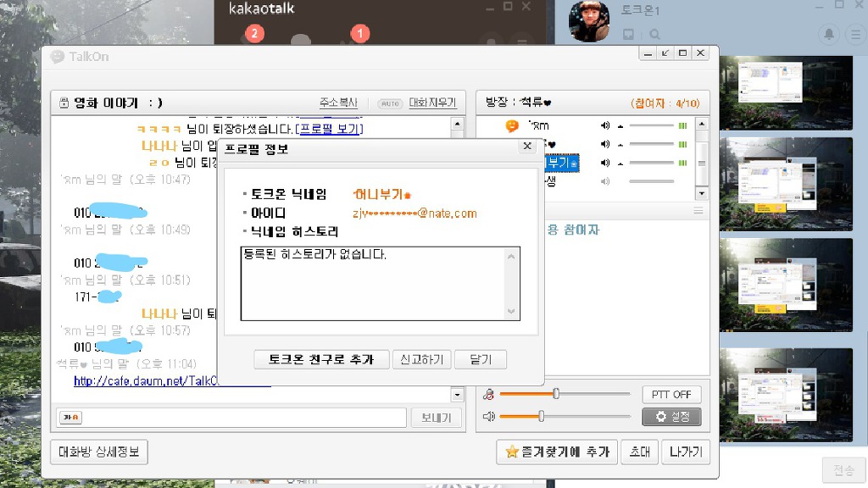Click room lock icon beside 영화 이야기
The image size is (868, 488).
pyautogui.click(x=64, y=103)
